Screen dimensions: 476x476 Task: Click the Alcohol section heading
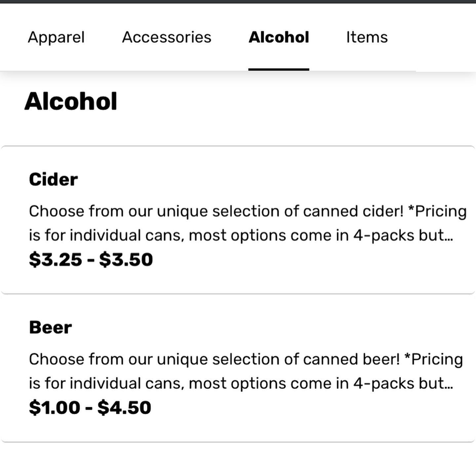click(71, 101)
